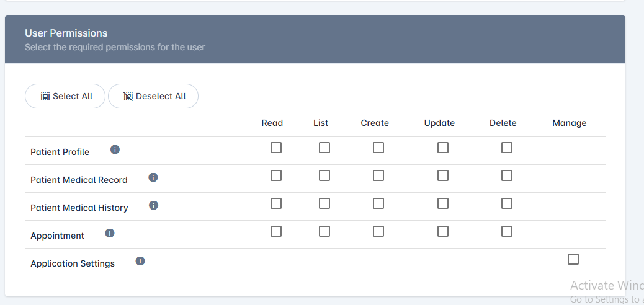Viewport: 644px width, 305px height.
Task: Click the User Permissions heading
Action: [66, 33]
